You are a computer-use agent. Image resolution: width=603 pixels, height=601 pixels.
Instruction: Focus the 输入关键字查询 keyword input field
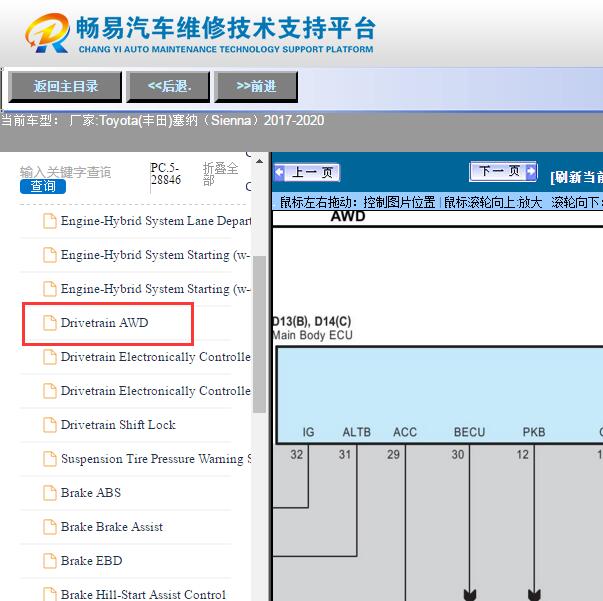(65, 172)
